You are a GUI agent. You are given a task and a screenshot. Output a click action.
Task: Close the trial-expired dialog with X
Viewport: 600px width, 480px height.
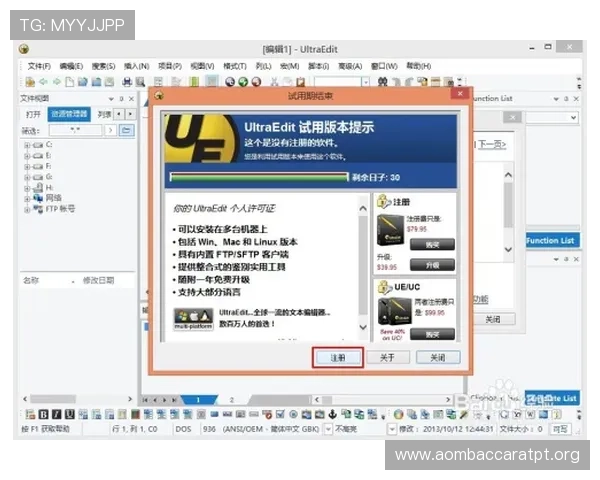point(460,93)
